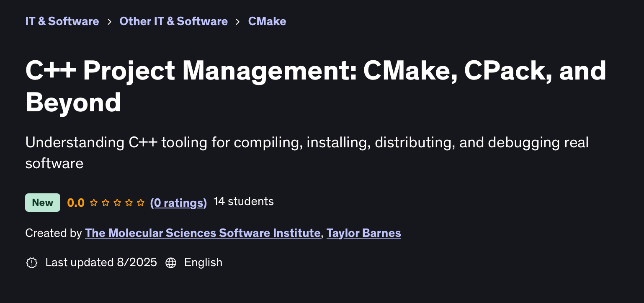Click the course title heading
This screenshot has width=644, height=303.
316,86
